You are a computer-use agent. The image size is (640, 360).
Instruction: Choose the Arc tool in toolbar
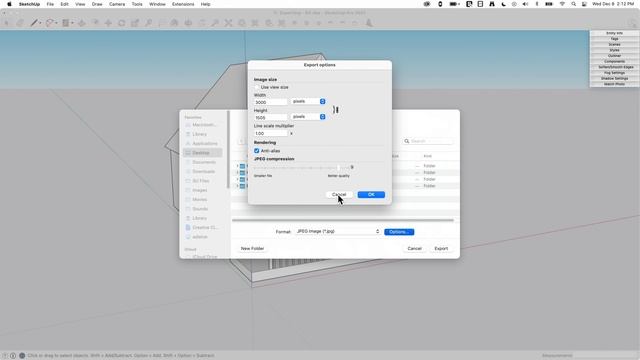pyautogui.click(x=50, y=23)
